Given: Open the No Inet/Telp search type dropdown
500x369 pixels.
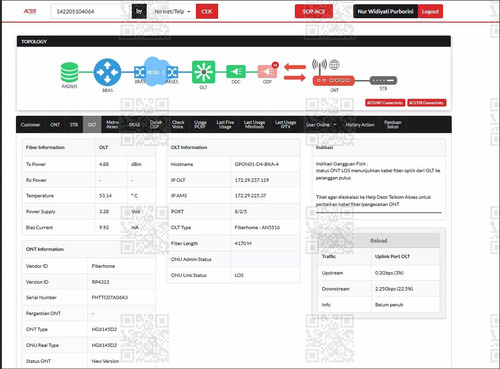Looking at the screenshot, I should pyautogui.click(x=172, y=12).
